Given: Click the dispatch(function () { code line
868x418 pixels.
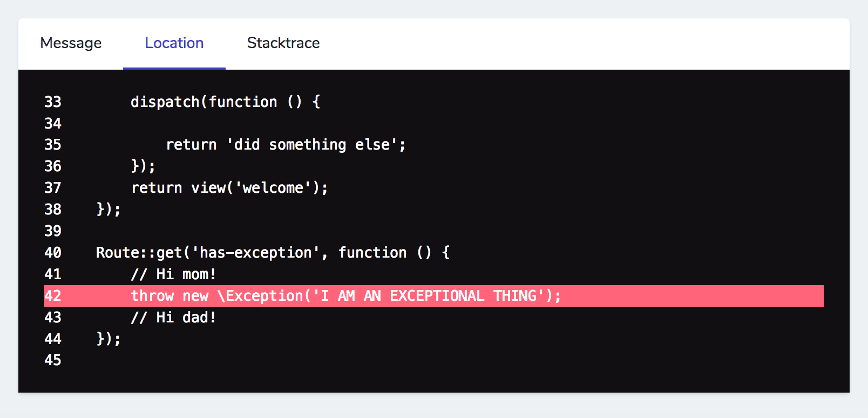Looking at the screenshot, I should point(225,102).
